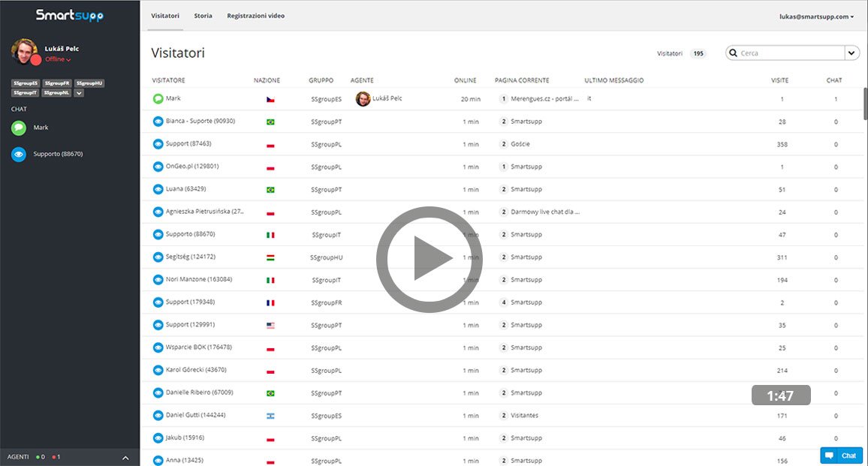Image resolution: width=868 pixels, height=466 pixels.
Task: Click the Smartsupp logo
Action: coord(70,16)
